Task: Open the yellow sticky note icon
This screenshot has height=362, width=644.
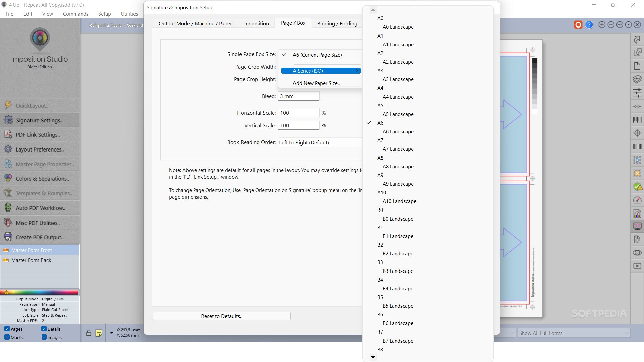Action: pos(99,333)
